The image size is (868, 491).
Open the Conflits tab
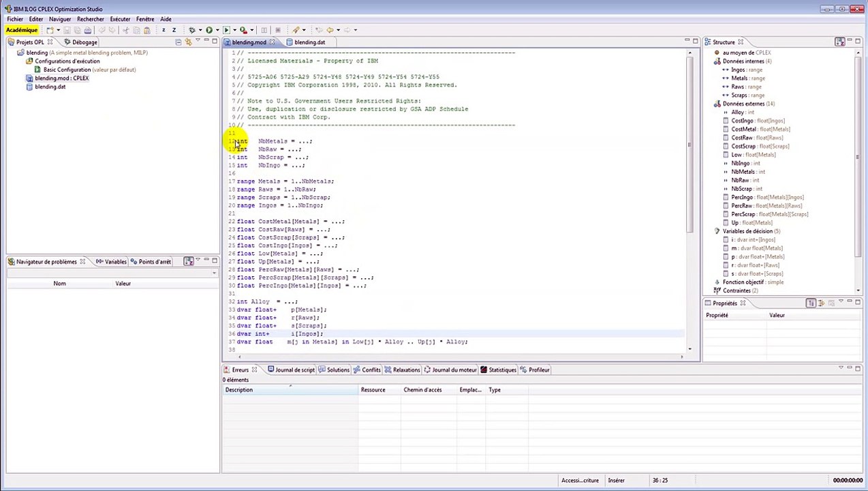click(367, 370)
